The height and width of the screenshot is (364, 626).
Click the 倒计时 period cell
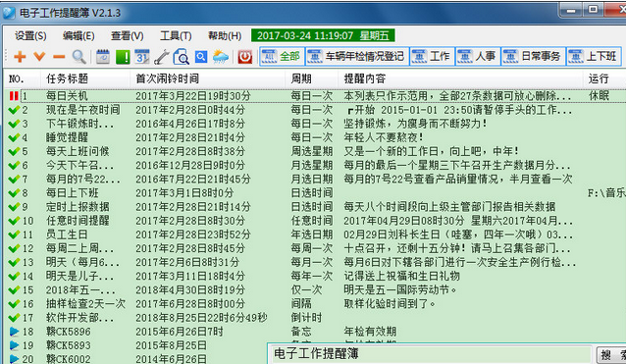pyautogui.click(x=306, y=318)
